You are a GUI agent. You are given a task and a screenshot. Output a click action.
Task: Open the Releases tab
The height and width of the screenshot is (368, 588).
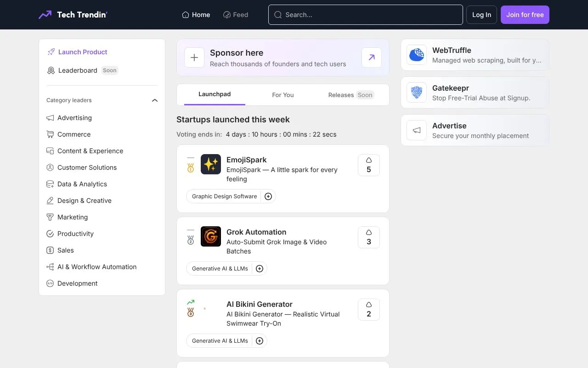(x=351, y=95)
